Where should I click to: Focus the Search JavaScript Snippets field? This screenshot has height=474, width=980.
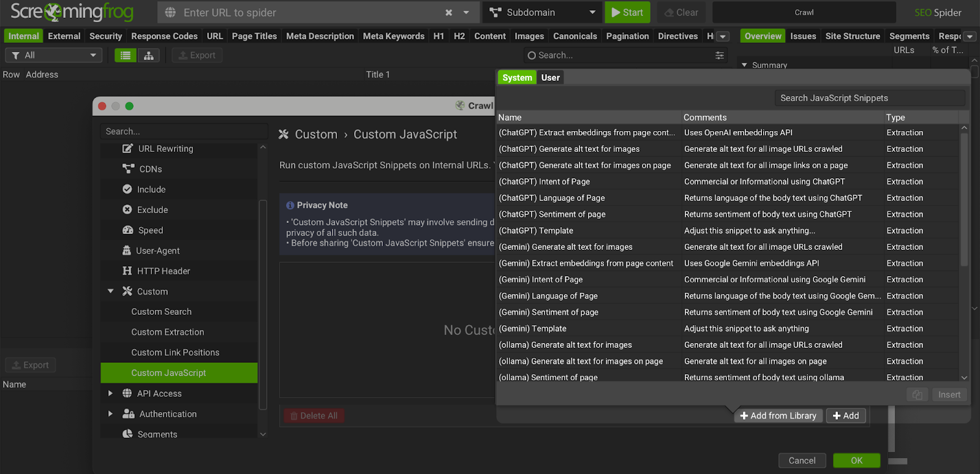tap(870, 98)
